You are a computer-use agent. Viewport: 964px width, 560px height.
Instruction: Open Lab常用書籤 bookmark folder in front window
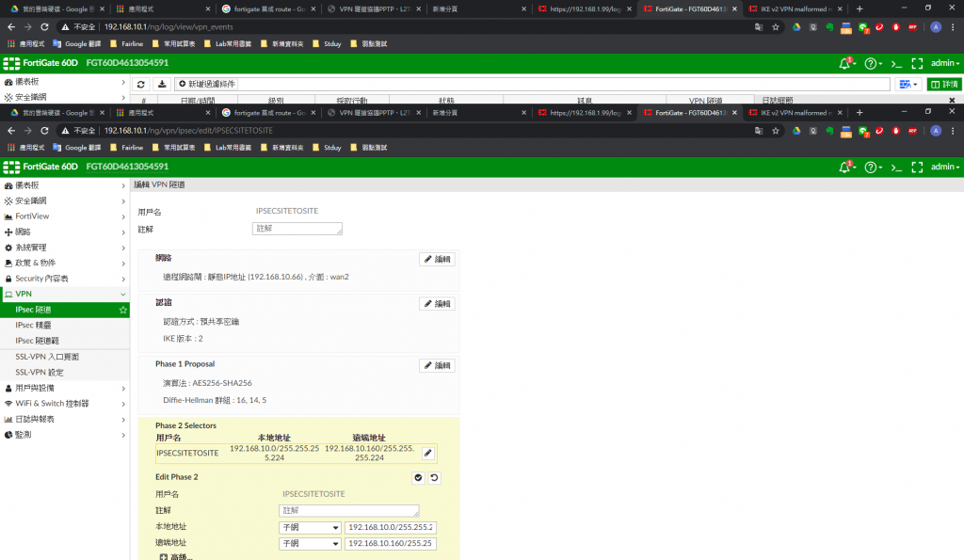228,148
